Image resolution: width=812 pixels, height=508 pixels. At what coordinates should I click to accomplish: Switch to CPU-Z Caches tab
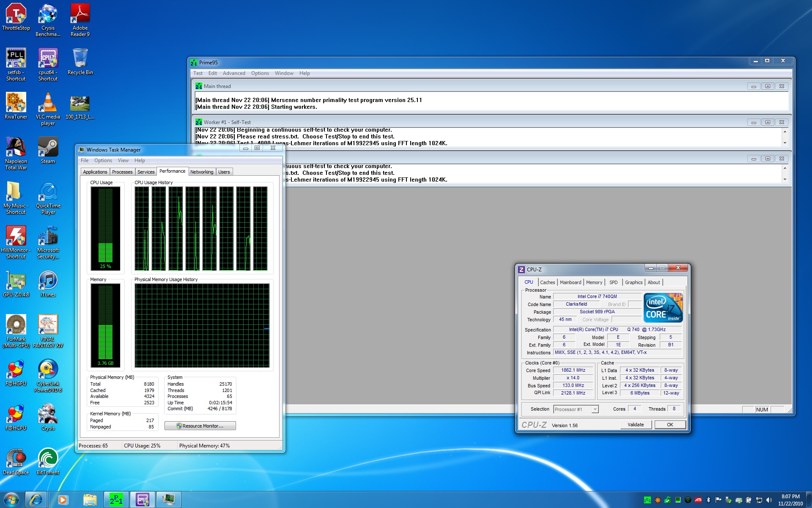point(547,282)
